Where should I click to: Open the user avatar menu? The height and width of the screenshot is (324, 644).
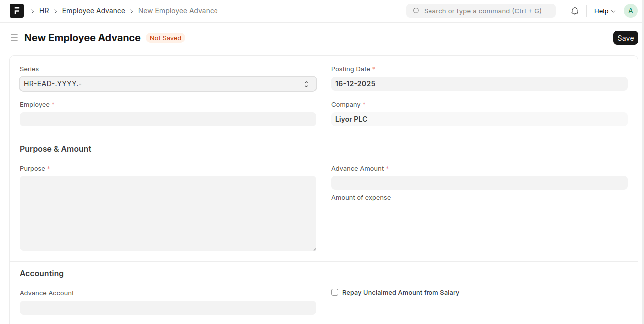tap(630, 11)
